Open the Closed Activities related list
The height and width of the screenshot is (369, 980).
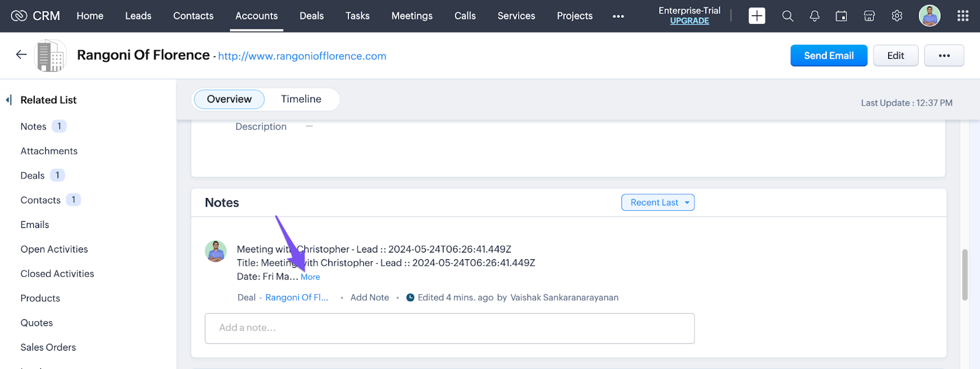[57, 273]
